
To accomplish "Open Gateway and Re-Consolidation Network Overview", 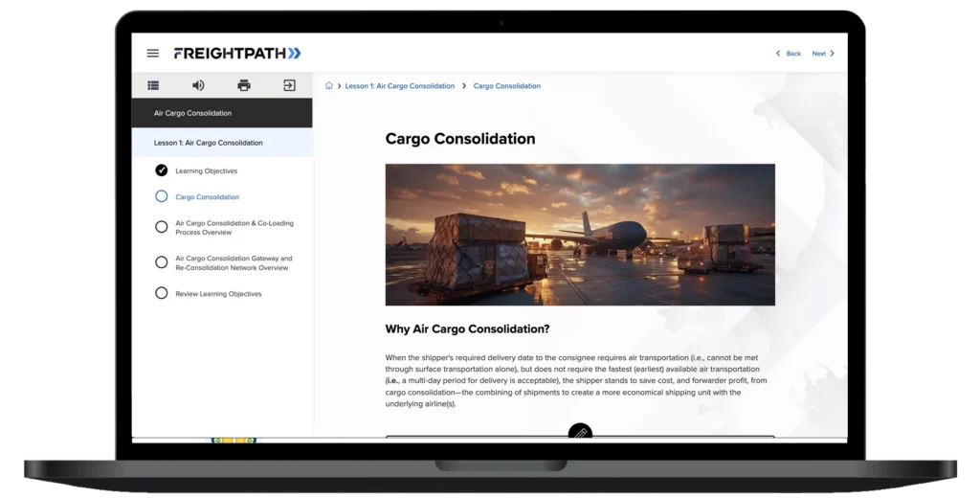I will (x=234, y=263).
